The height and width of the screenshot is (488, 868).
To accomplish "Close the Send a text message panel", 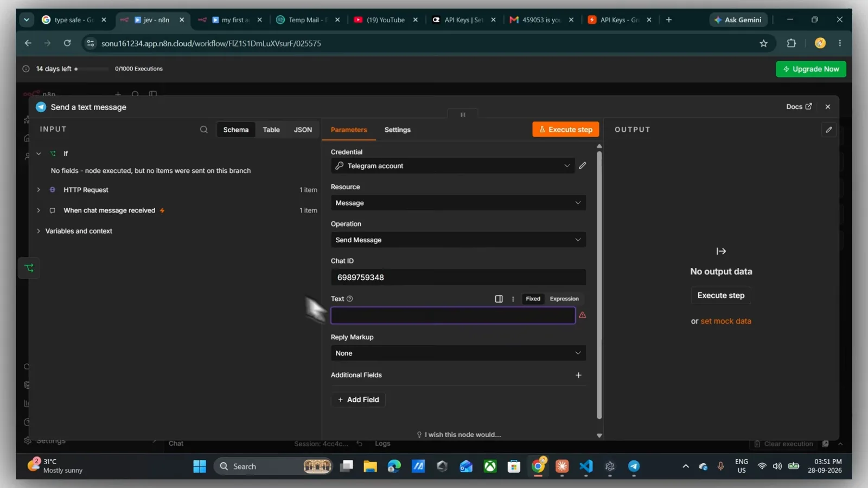I will coord(828,107).
